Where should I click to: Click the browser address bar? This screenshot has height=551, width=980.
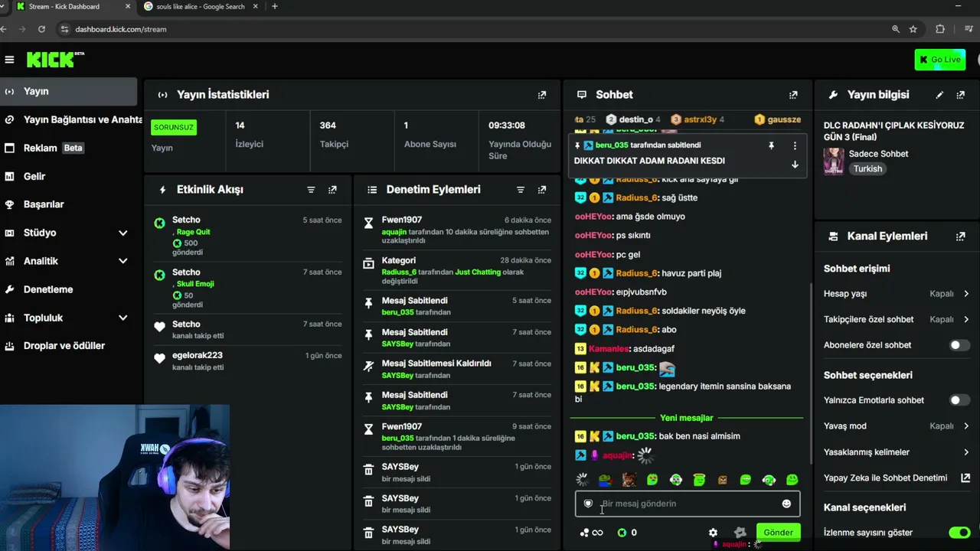475,29
